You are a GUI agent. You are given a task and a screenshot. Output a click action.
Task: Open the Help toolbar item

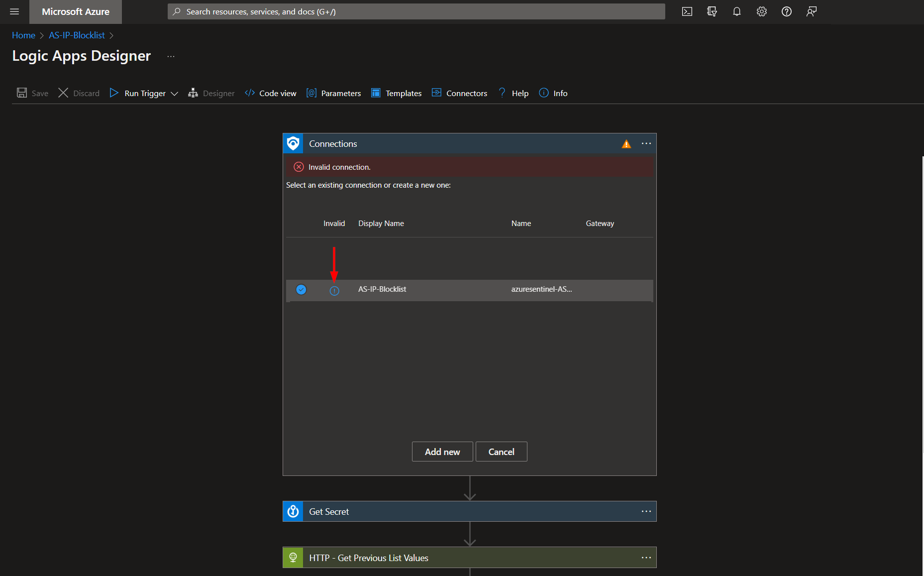pos(513,93)
